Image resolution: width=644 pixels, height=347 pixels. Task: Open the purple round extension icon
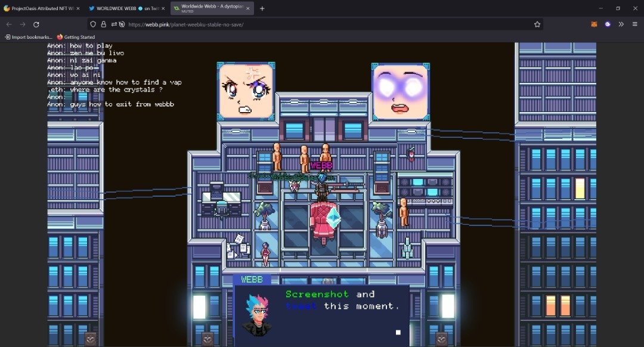pyautogui.click(x=608, y=24)
